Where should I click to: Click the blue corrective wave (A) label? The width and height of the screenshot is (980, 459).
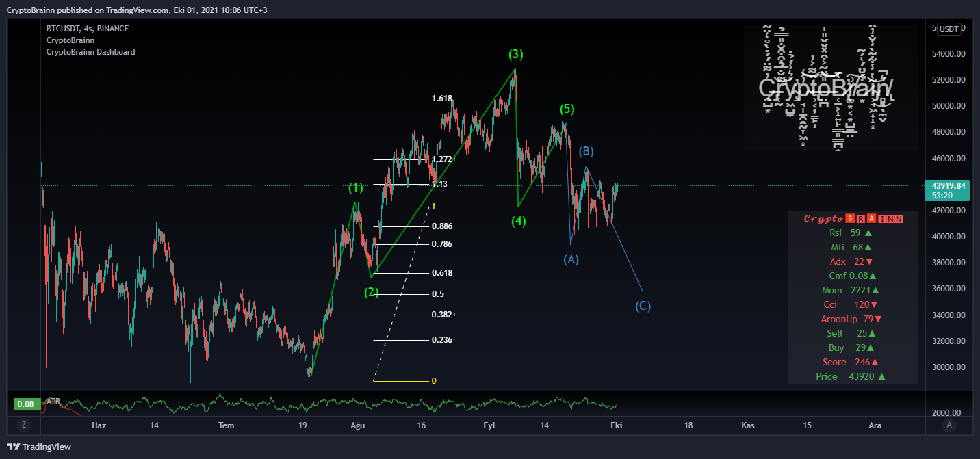coord(571,259)
